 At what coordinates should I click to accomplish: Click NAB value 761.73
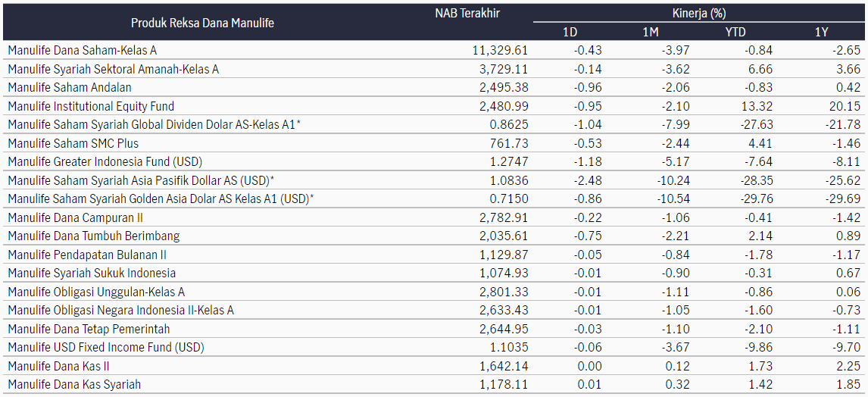click(x=511, y=143)
